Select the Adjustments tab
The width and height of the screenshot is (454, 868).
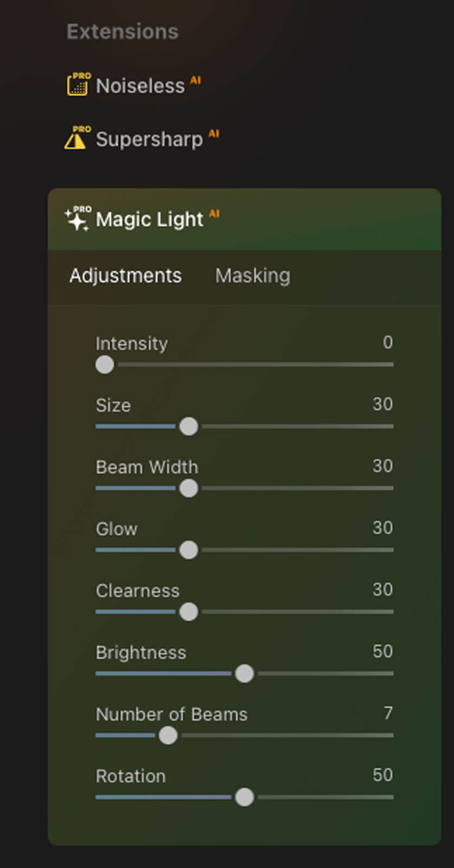click(125, 276)
